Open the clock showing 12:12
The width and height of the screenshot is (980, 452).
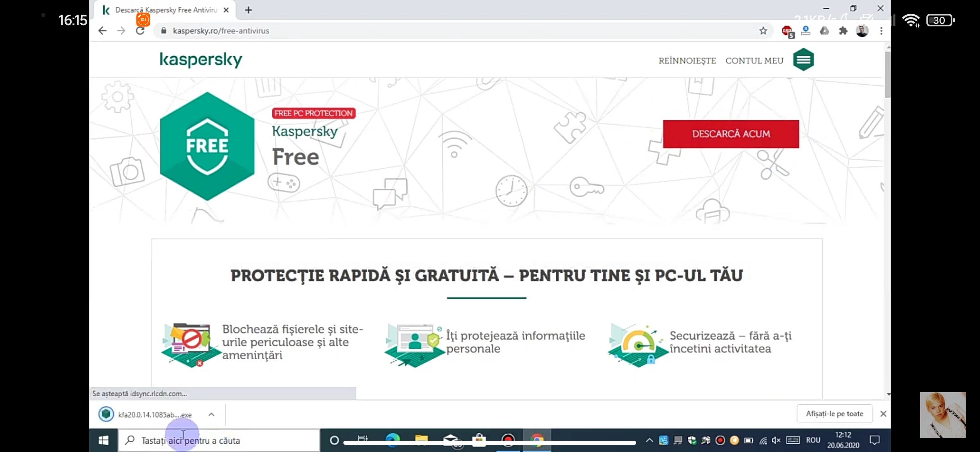843,440
